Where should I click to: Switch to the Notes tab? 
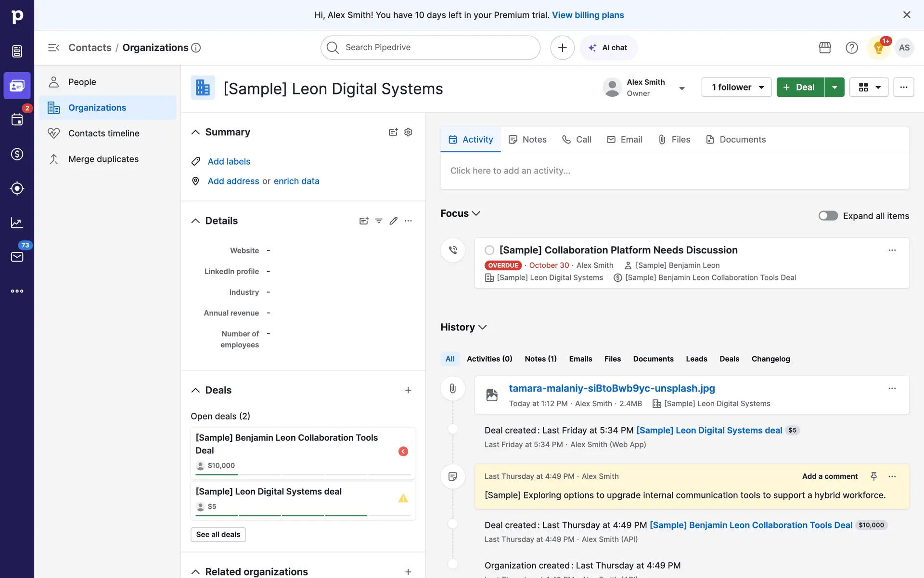[x=527, y=139]
